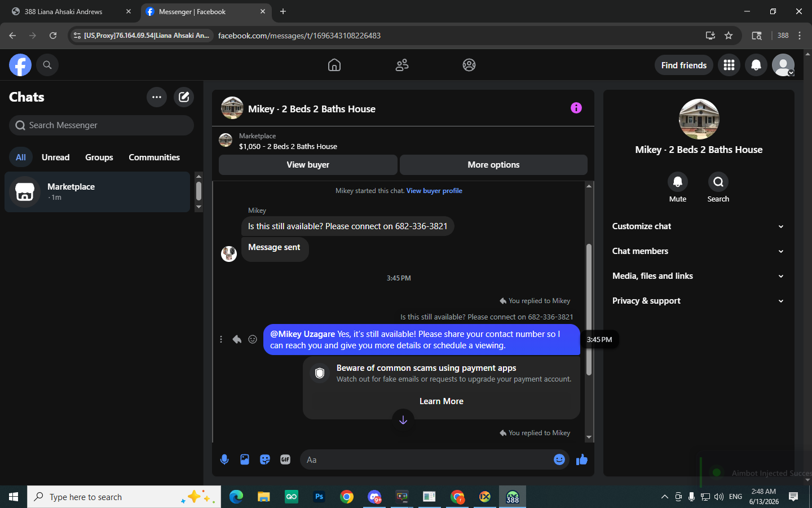Mute this conversation with bell icon
812x508 pixels.
[678, 182]
